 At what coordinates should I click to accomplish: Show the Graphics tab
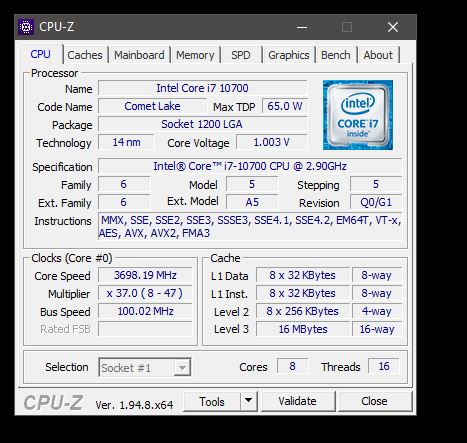click(x=289, y=55)
